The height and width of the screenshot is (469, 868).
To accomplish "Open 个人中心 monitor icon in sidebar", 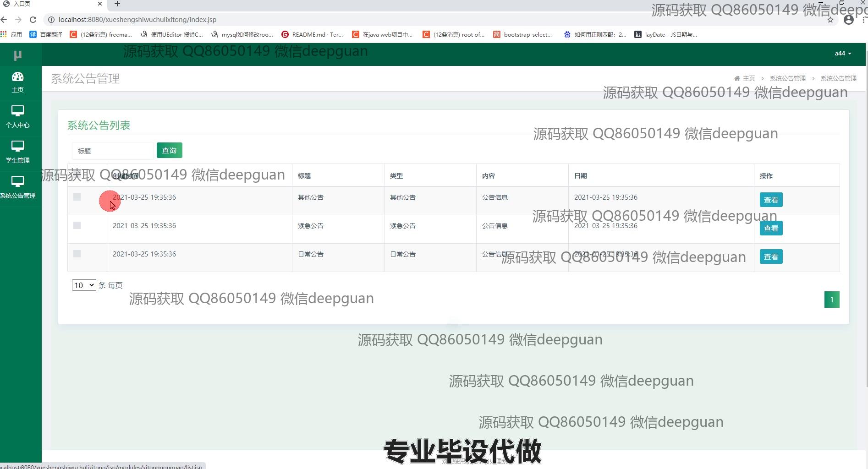I will coord(17,111).
